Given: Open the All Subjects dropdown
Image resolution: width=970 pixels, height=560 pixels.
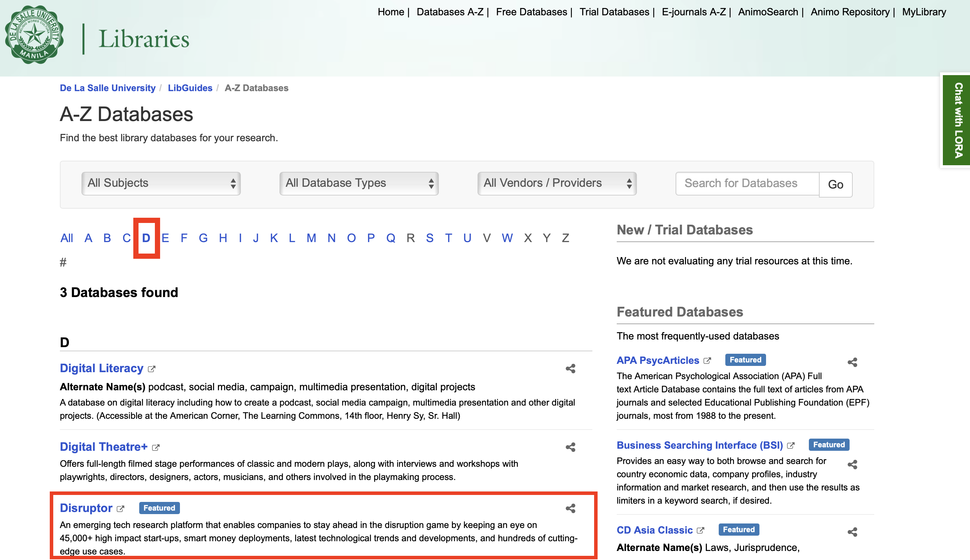Looking at the screenshot, I should [x=161, y=183].
